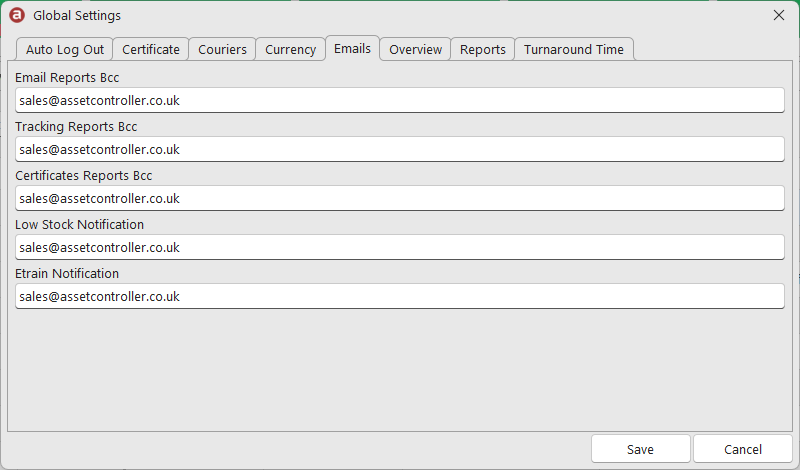Click the red Asset Controller app icon
Viewport: 800px width, 470px height.
coord(17,15)
